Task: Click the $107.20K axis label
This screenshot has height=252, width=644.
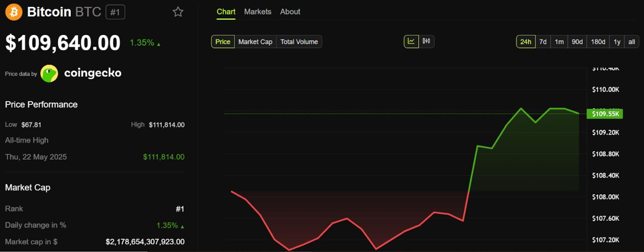Action: [605, 240]
